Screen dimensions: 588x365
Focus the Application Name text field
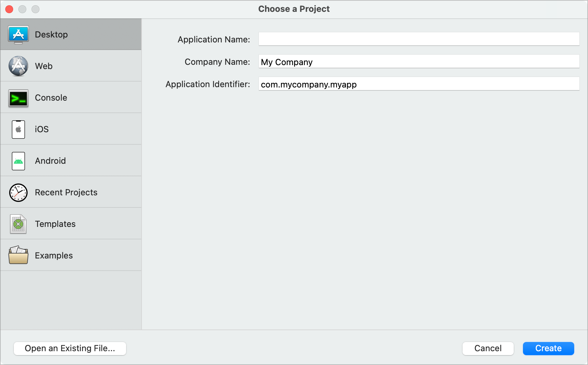pyautogui.click(x=419, y=39)
